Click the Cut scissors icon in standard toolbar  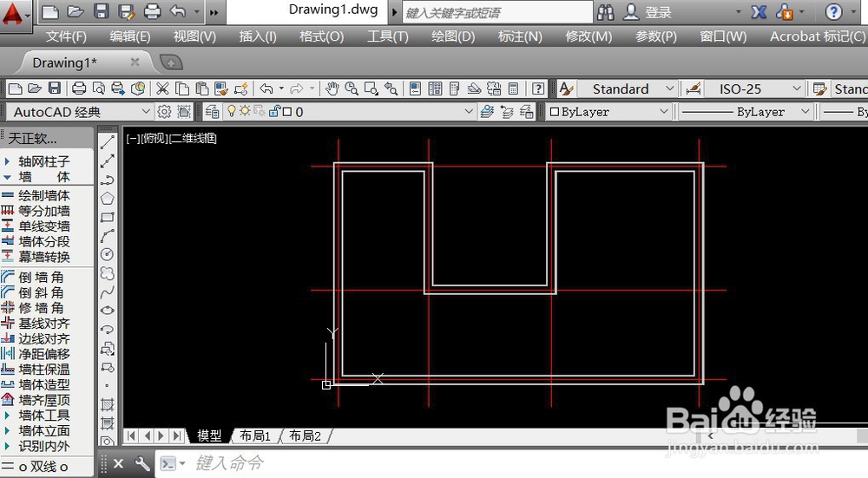(x=162, y=88)
